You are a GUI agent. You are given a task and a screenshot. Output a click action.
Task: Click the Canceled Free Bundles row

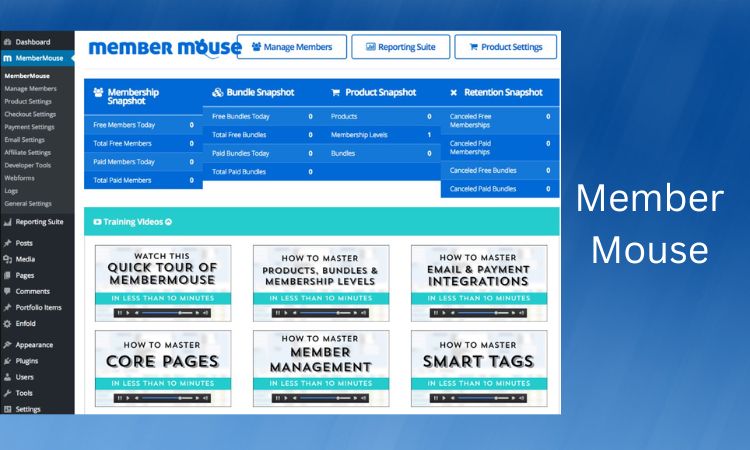click(500, 170)
